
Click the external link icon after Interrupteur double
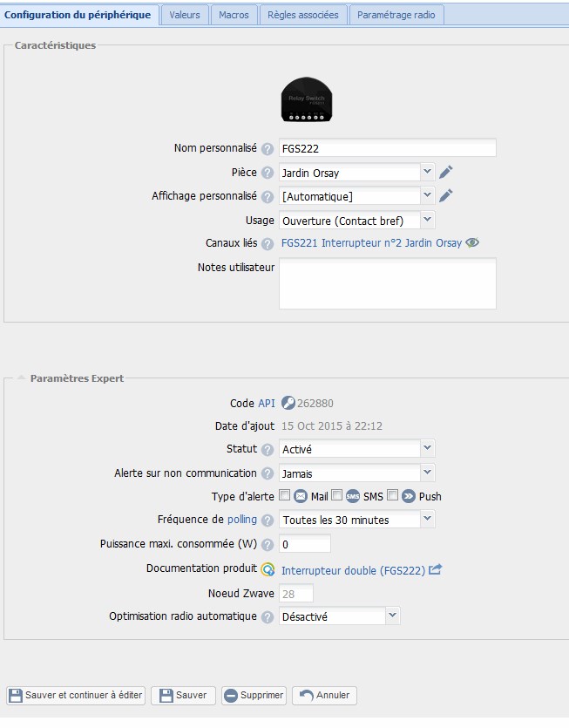pos(435,569)
